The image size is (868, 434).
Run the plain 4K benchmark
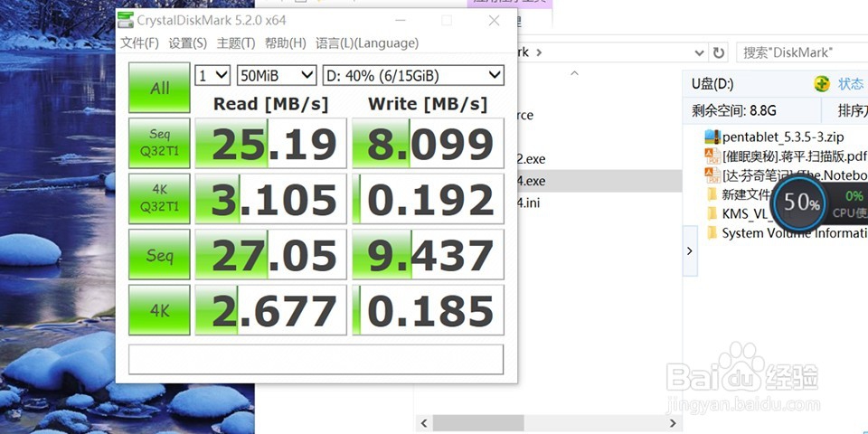[x=159, y=310]
